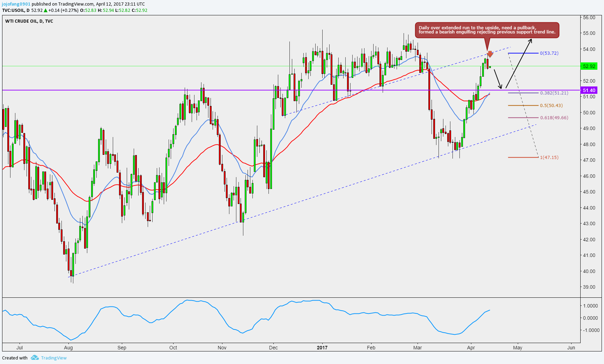This screenshot has width=604, height=364.
Task: Click the WTI CRUDE OIL, D, TVC title
Action: [x=29, y=21]
